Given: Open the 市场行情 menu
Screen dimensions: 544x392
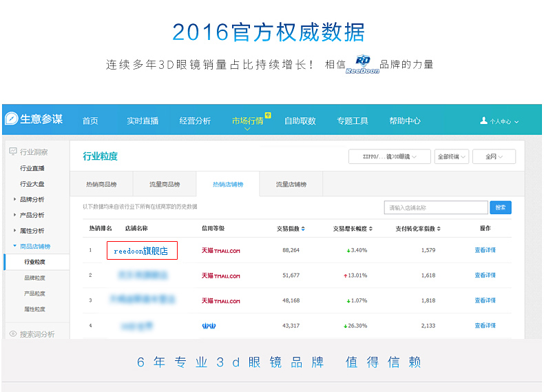Looking at the screenshot, I should [247, 121].
